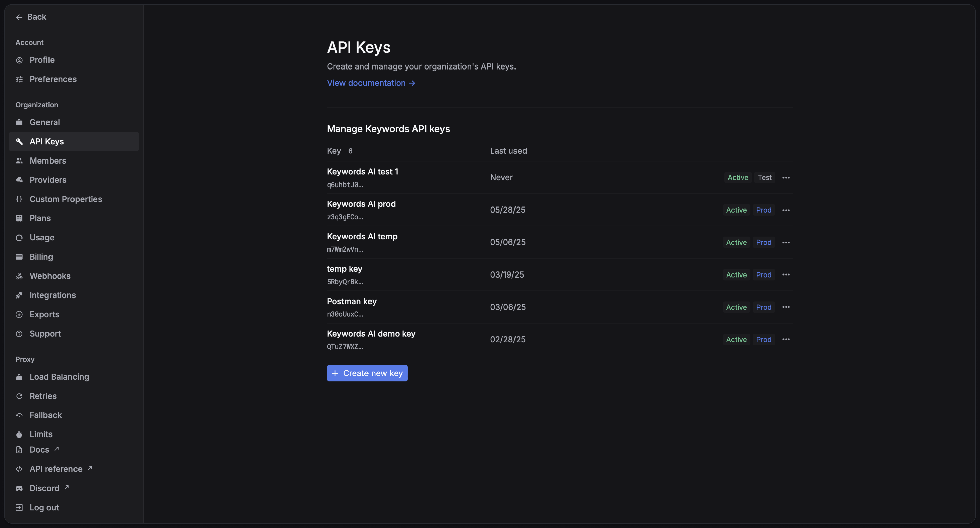Screen dimensions: 980x528
Task: Click the Back link text
Action: (x=37, y=17)
